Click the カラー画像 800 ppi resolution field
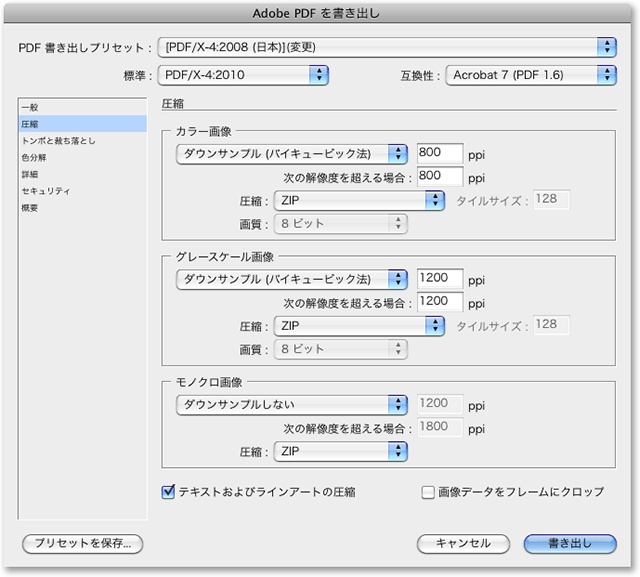The width and height of the screenshot is (640, 577). (440, 154)
